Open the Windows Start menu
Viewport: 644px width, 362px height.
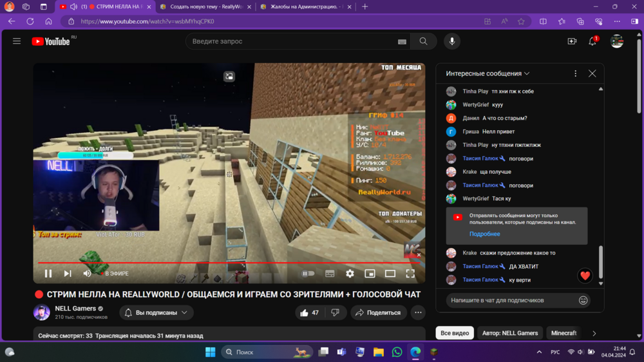click(x=211, y=352)
